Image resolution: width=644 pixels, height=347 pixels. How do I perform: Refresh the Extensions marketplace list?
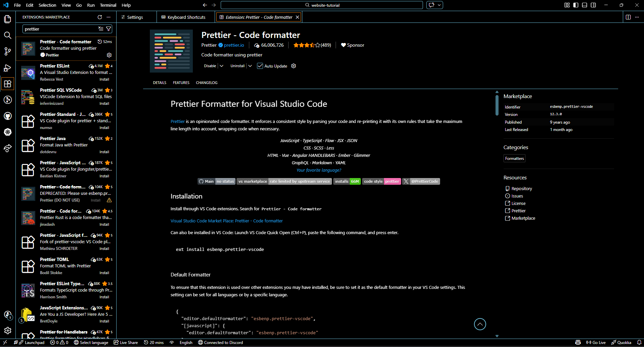99,17
